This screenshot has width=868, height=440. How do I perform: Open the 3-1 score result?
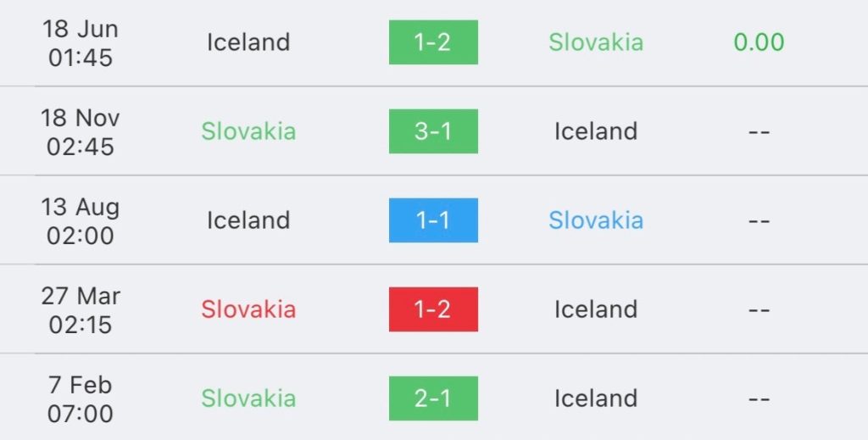pos(433,131)
